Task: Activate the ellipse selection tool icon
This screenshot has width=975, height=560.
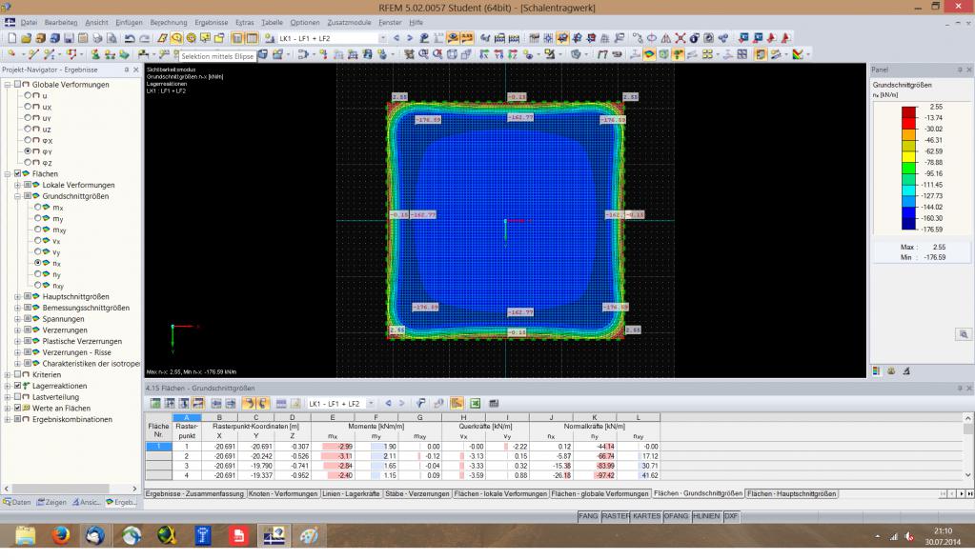Action: coord(176,38)
